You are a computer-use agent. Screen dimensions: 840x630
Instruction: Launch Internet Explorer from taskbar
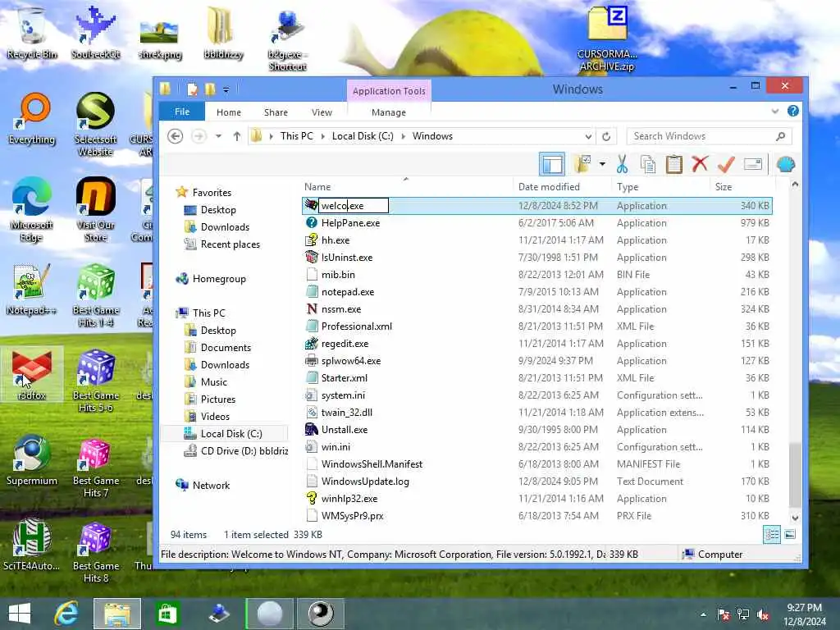pyautogui.click(x=67, y=614)
